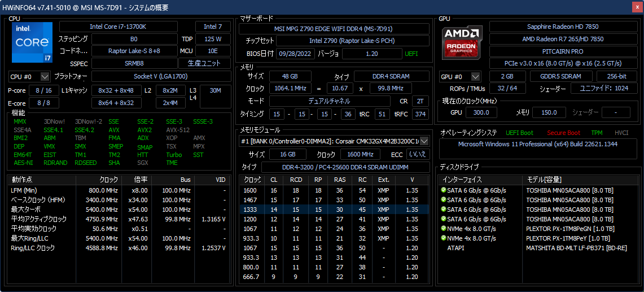This screenshot has width=644, height=292.
Task: Click the red Secure Boot label
Action: tap(563, 133)
